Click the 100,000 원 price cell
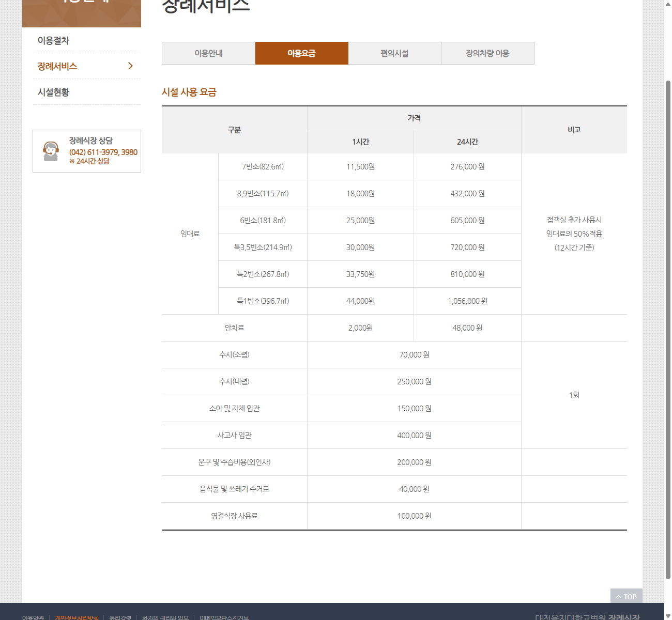This screenshot has height=620, width=672. click(414, 516)
